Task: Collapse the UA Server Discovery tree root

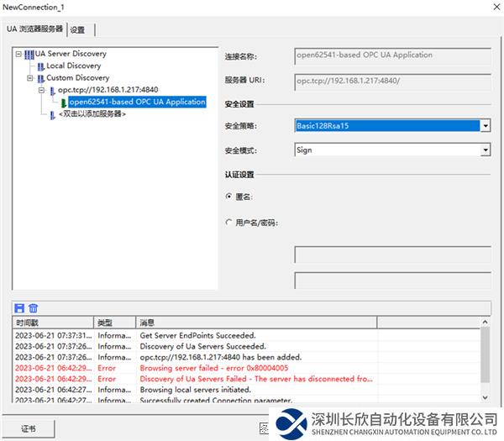Action: [x=18, y=54]
